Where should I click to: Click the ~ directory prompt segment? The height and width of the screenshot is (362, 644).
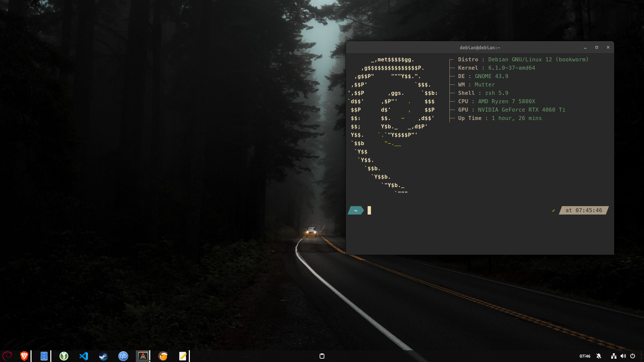pos(356,210)
